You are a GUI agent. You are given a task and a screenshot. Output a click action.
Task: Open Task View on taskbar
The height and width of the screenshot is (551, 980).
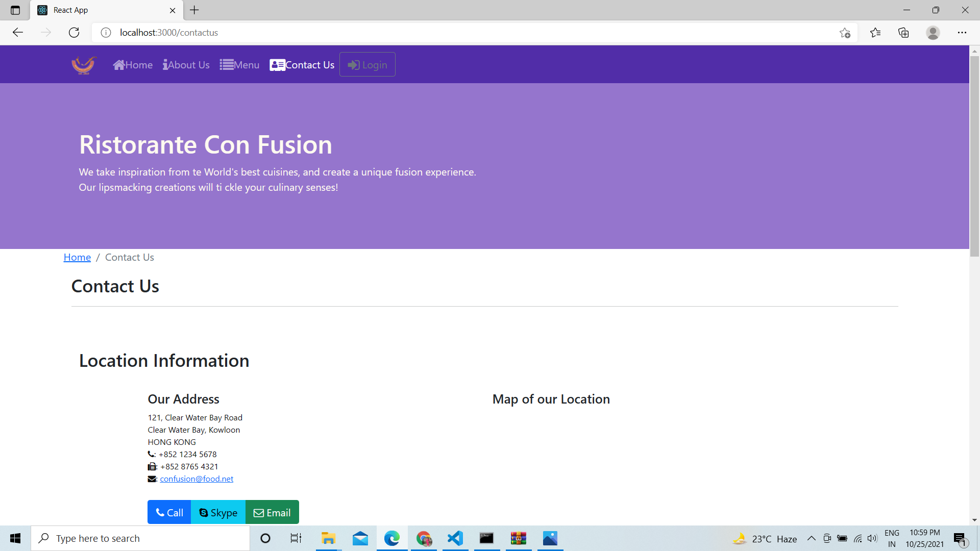296,538
